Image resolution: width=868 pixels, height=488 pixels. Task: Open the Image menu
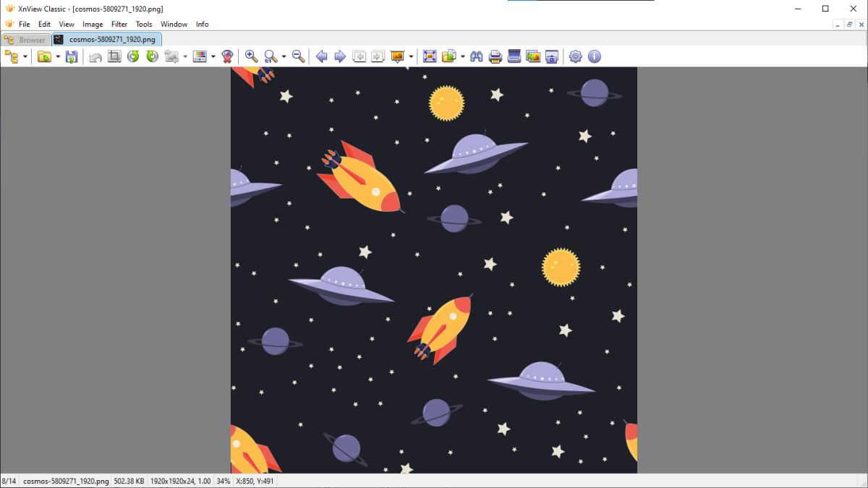[93, 24]
